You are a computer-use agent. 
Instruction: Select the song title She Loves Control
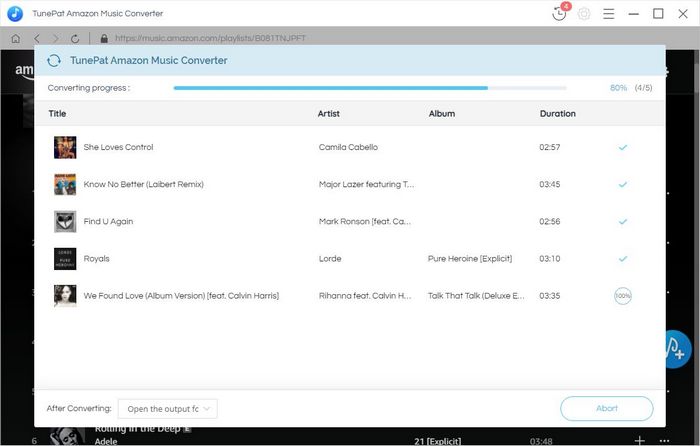click(x=118, y=147)
